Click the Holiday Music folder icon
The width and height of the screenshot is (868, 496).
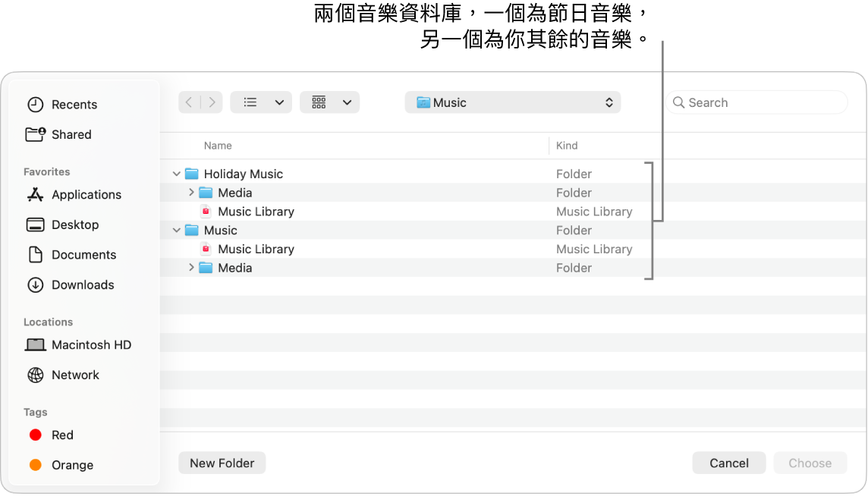pos(191,174)
